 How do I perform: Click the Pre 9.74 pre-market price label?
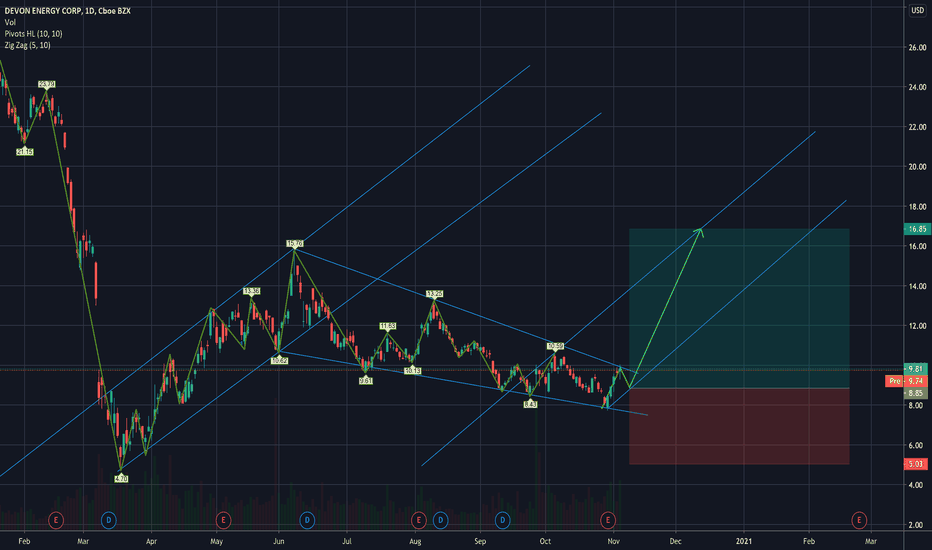coord(907,381)
